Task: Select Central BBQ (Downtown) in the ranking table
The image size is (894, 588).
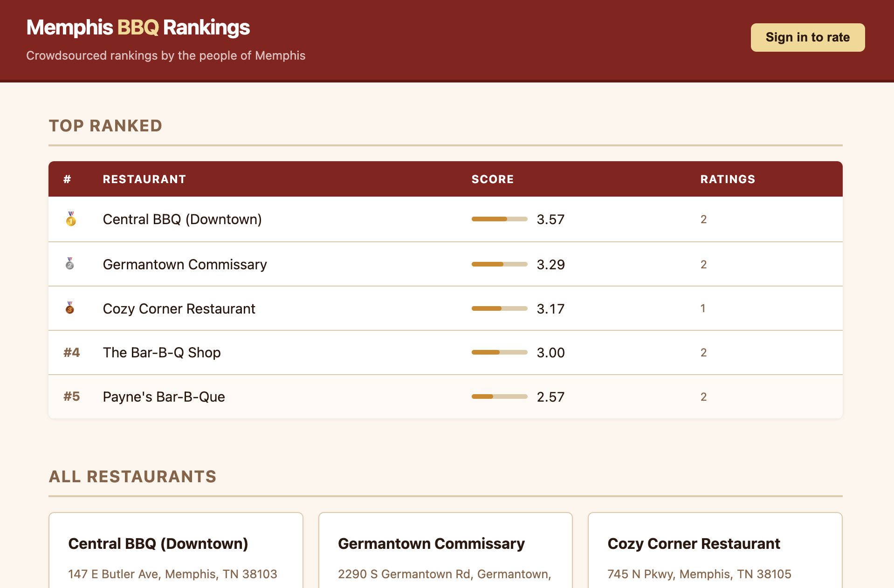Action: tap(182, 219)
